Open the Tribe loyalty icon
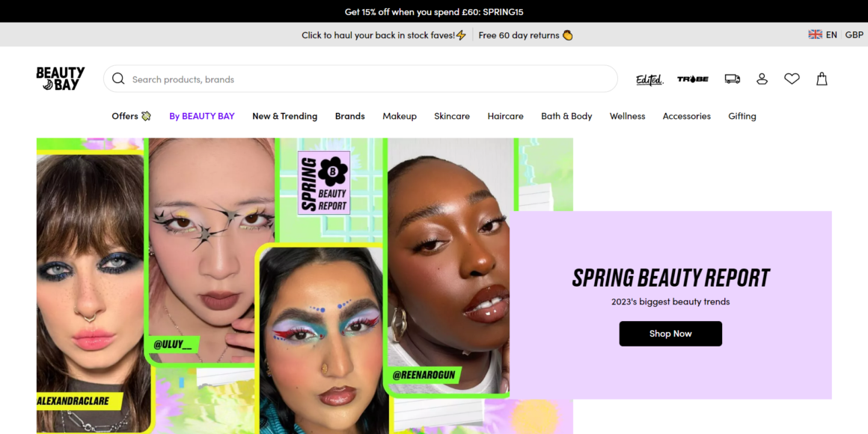 point(692,79)
